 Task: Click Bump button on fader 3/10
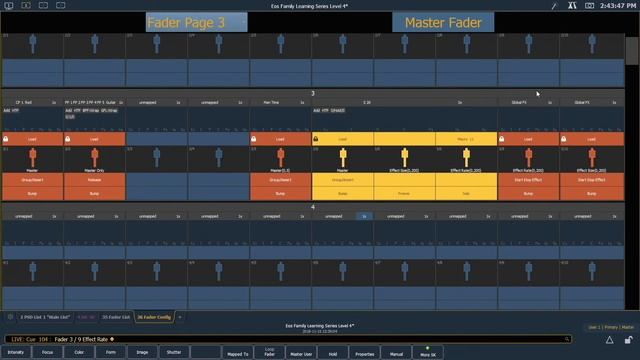[x=592, y=193]
